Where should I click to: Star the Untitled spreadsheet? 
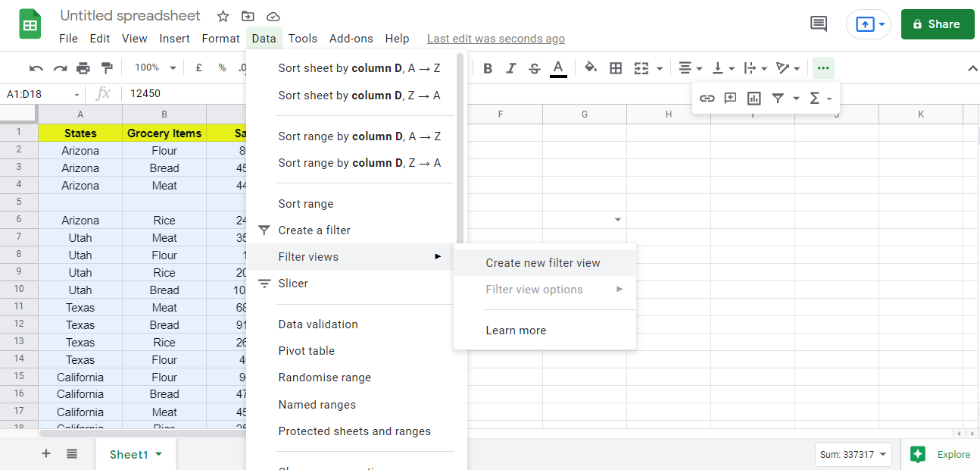pyautogui.click(x=223, y=17)
